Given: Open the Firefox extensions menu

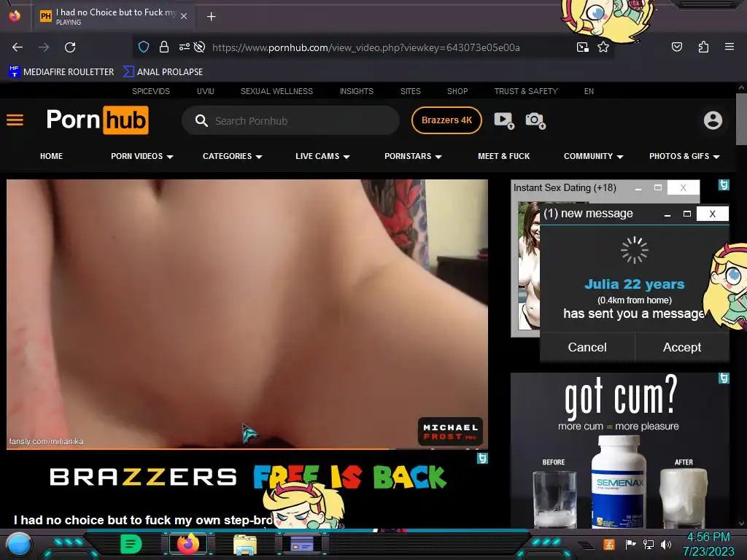Looking at the screenshot, I should [x=704, y=47].
